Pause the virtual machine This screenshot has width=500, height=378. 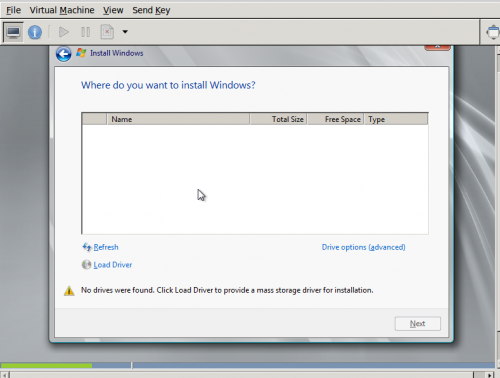[x=86, y=32]
